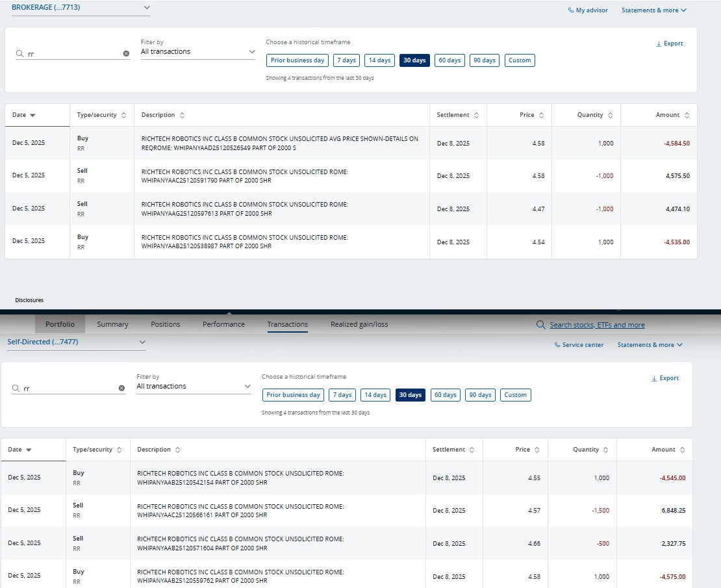Screen dimensions: 721x588
Task: Switch to the Positions tab
Action: (165, 324)
